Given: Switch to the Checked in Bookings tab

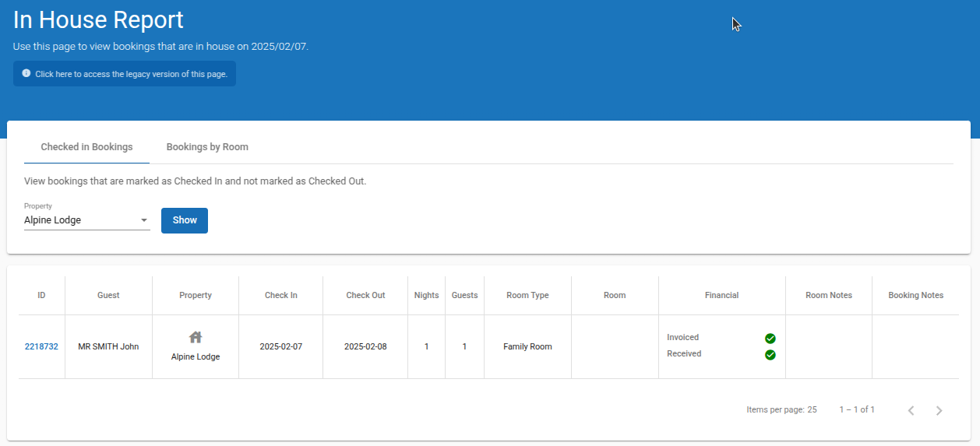Looking at the screenshot, I should (x=86, y=146).
